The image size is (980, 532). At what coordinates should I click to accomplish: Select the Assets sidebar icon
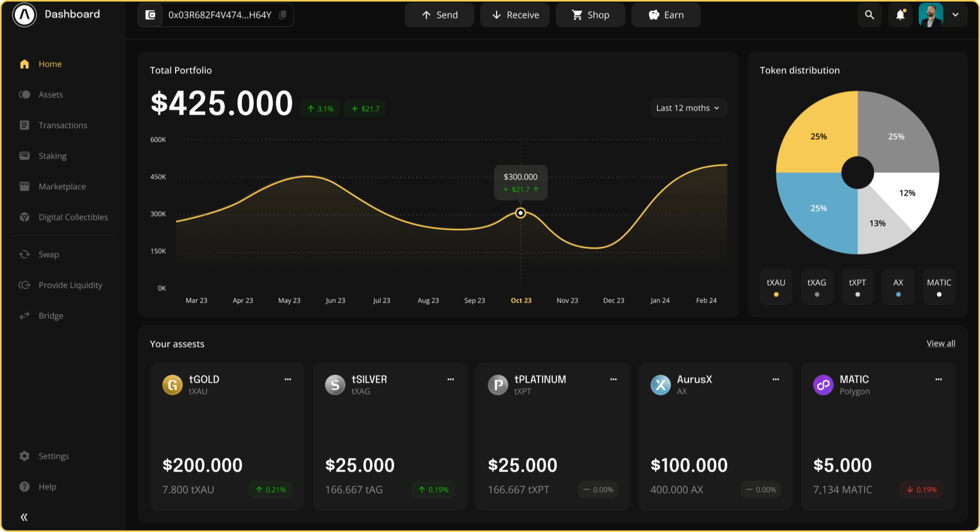tap(24, 94)
